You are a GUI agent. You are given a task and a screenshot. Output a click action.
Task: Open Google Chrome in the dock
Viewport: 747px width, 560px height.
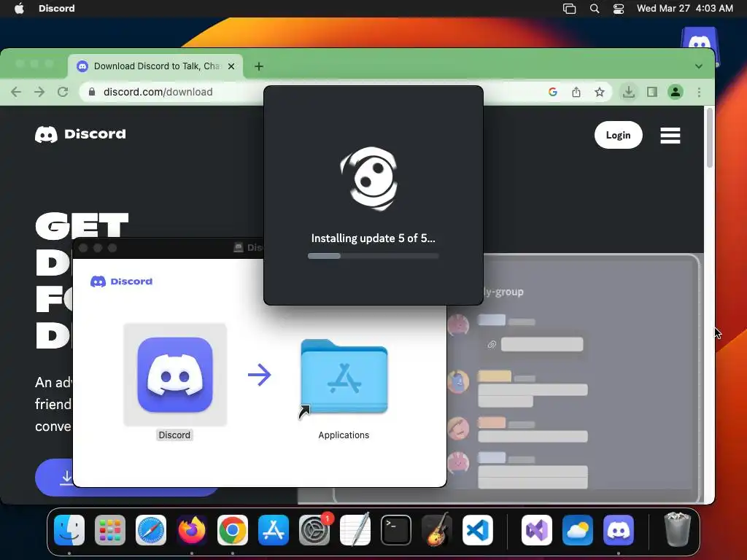(x=233, y=530)
